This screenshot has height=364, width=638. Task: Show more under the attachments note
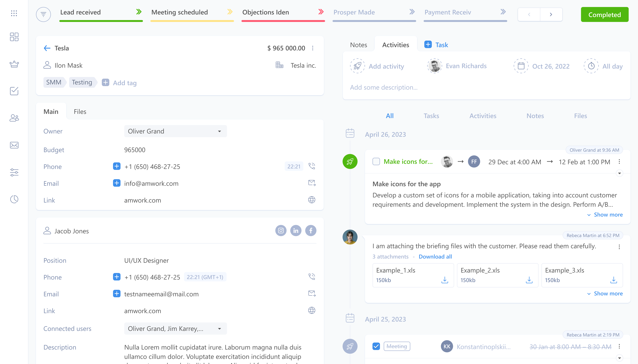coord(605,294)
